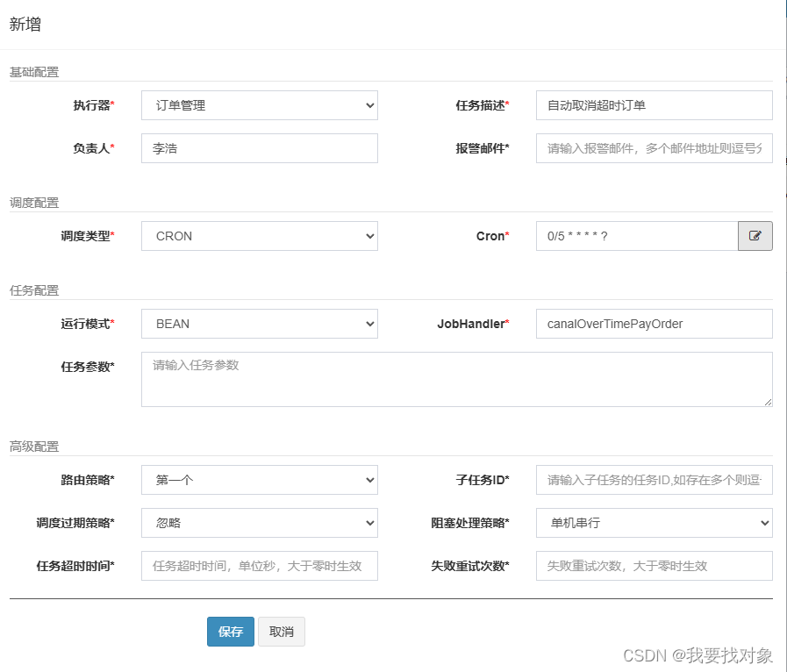Click the 新增 dialog title
This screenshot has height=672, width=787.
point(25,24)
